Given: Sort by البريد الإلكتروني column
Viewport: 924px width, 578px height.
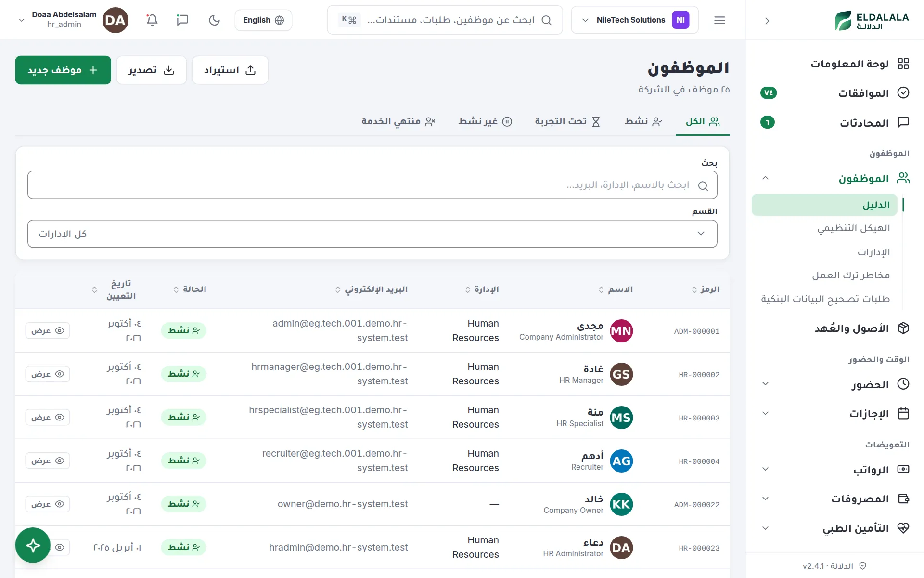Looking at the screenshot, I should [x=372, y=289].
